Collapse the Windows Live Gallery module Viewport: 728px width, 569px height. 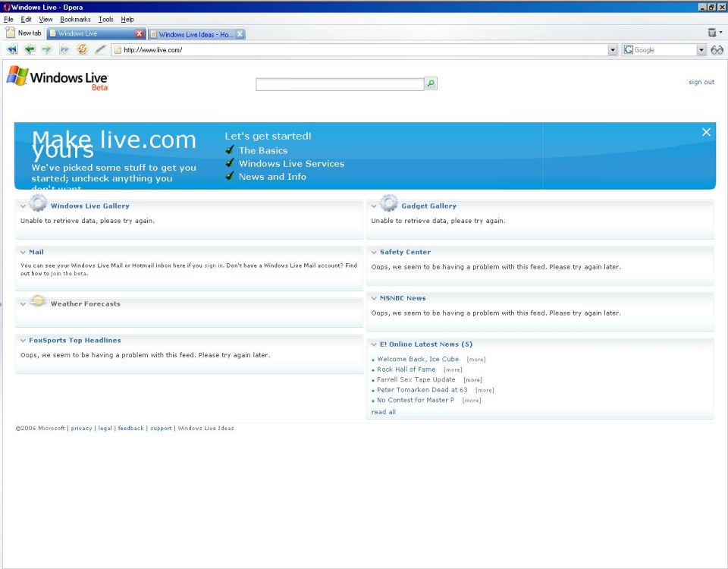[23, 206]
